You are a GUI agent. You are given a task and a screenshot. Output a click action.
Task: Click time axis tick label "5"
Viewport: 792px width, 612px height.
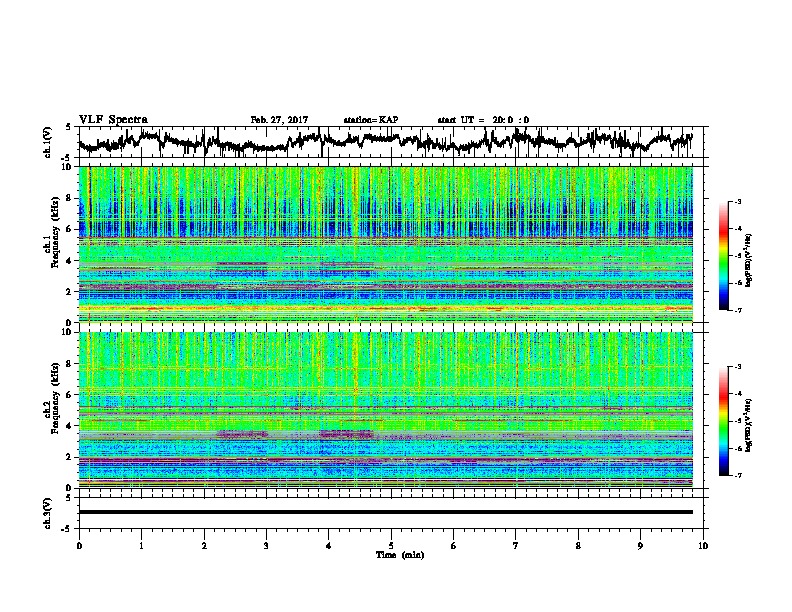tap(391, 546)
